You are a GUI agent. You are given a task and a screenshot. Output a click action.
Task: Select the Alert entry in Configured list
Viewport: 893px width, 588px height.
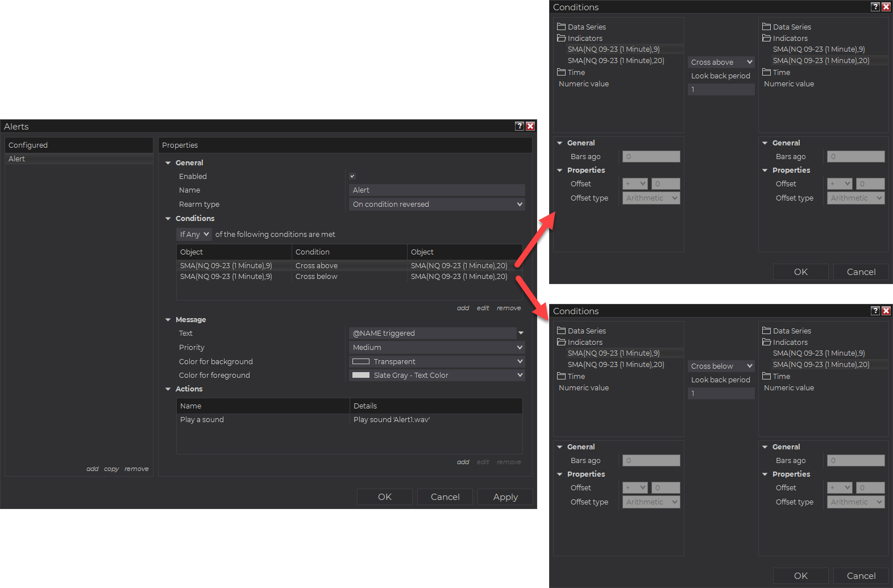click(x=79, y=159)
